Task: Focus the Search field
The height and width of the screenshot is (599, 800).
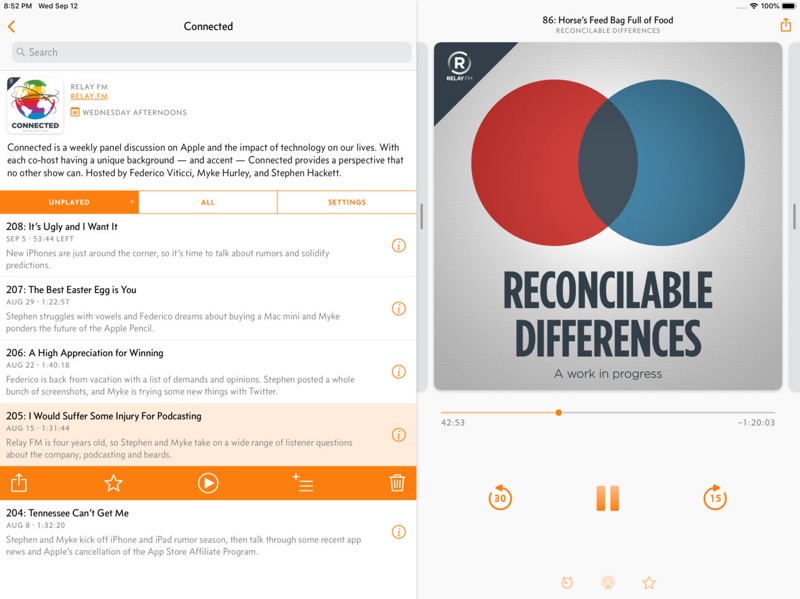Action: pos(211,52)
